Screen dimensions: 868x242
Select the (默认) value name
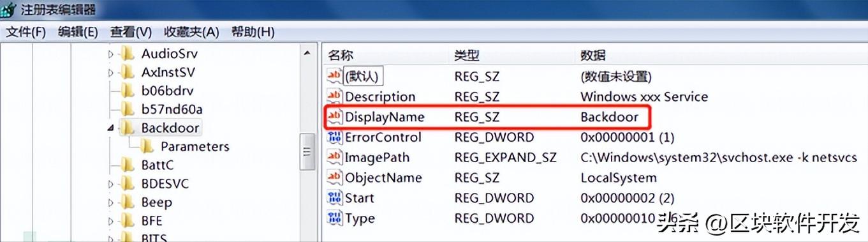coord(363,77)
